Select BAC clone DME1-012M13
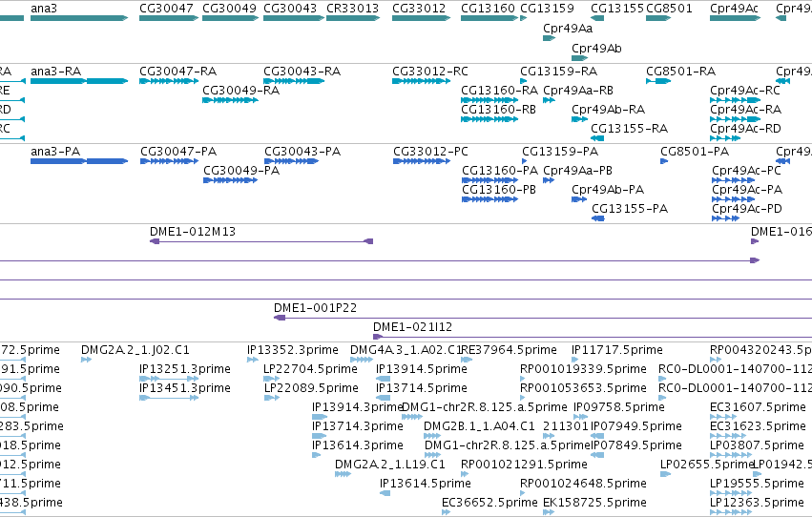The image size is (812, 517). pyautogui.click(x=261, y=241)
